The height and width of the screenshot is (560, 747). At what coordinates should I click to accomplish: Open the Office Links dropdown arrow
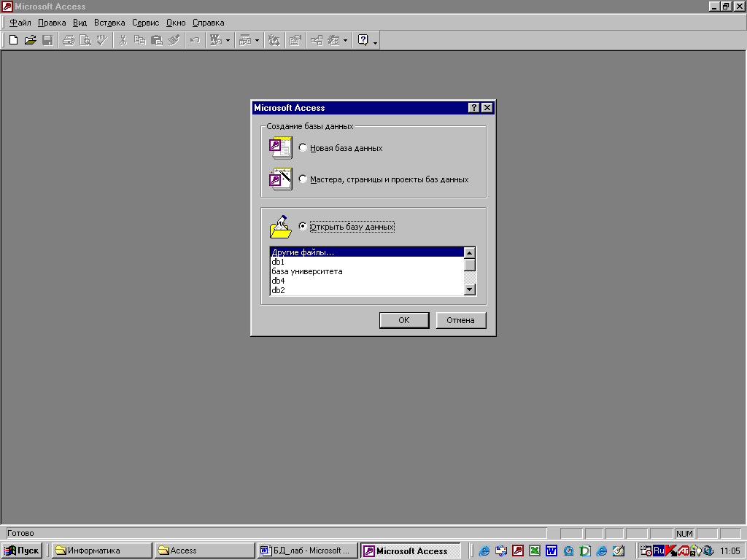coord(228,41)
